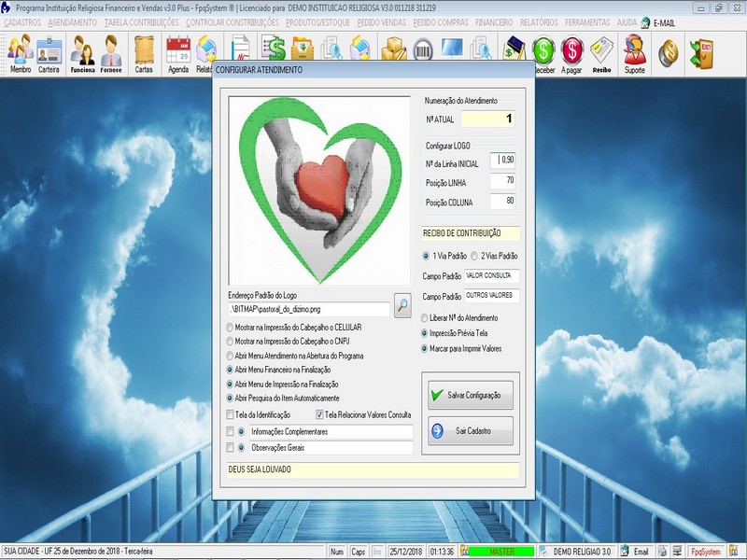Click the OUTROS VALORES Campo Padrão field
Image resolution: width=747 pixels, height=560 pixels.
coord(492,296)
